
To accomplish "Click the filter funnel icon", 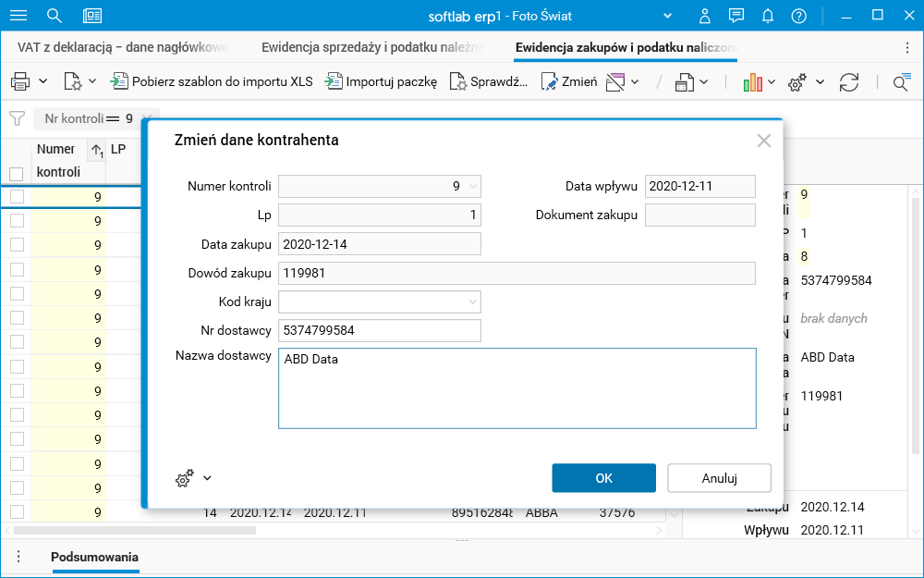I will coord(16,118).
